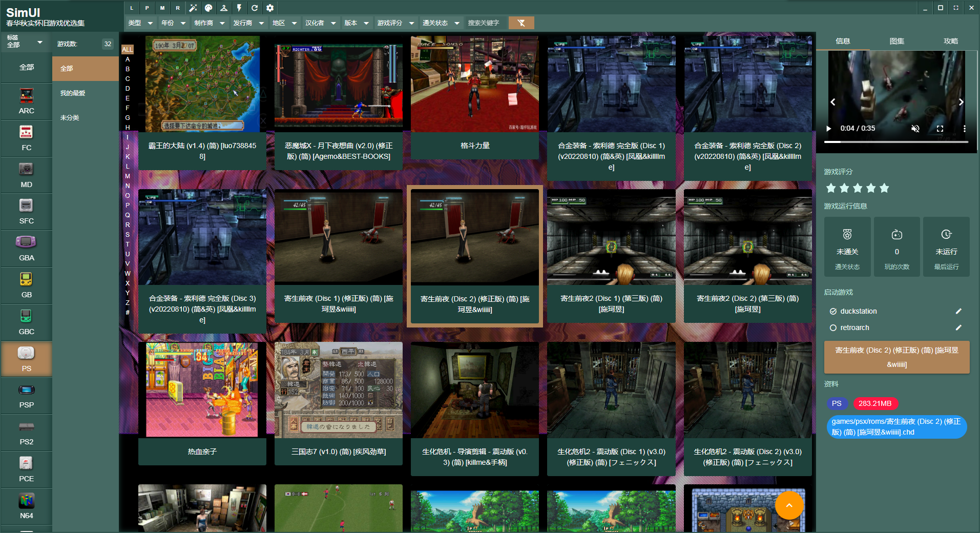The height and width of the screenshot is (533, 980).
Task: Select the PSP platform in the sidebar
Action: coord(26,396)
